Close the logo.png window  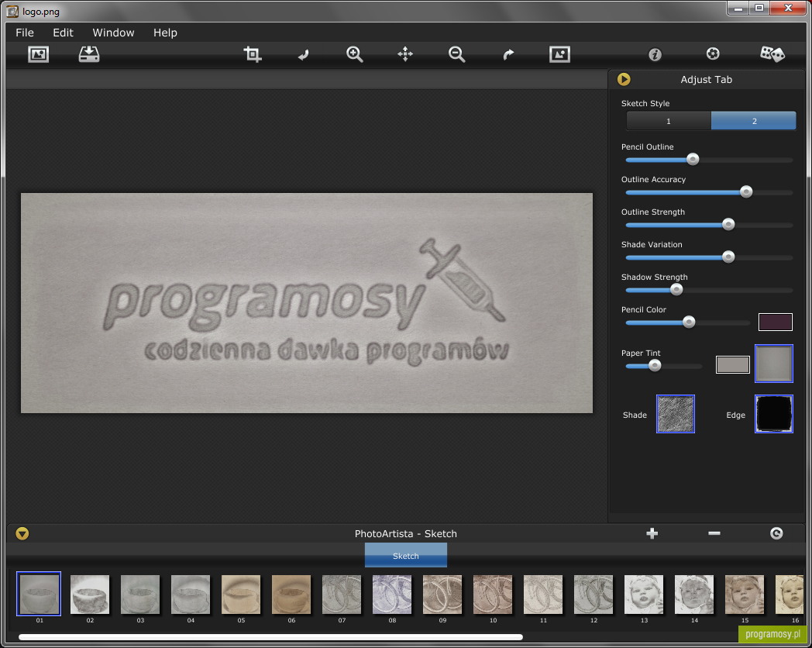point(788,9)
